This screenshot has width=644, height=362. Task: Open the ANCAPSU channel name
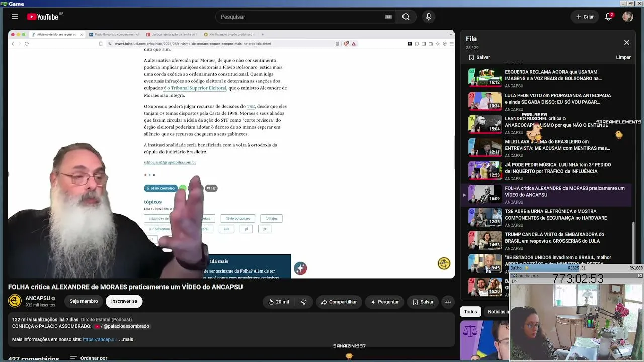(38, 298)
